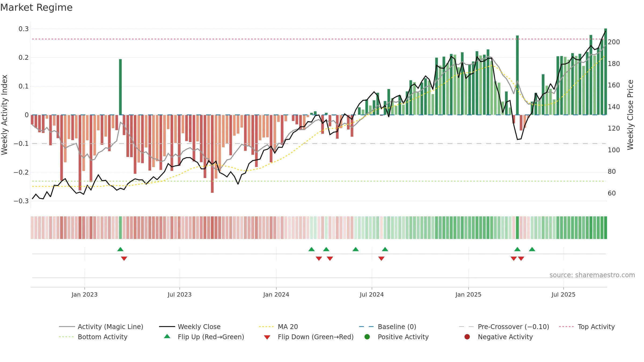Click the Jan 2025 x-axis label
Viewport: 644px width, 362px height.
tap(468, 294)
